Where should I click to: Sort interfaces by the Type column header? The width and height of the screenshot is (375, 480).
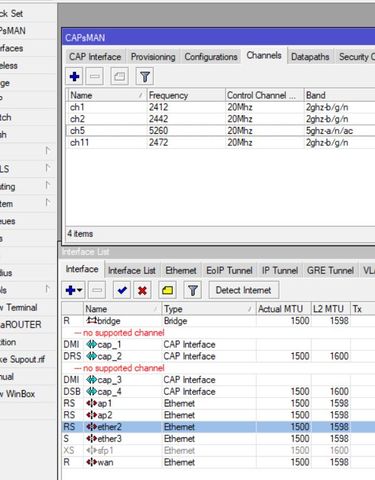(x=209, y=309)
